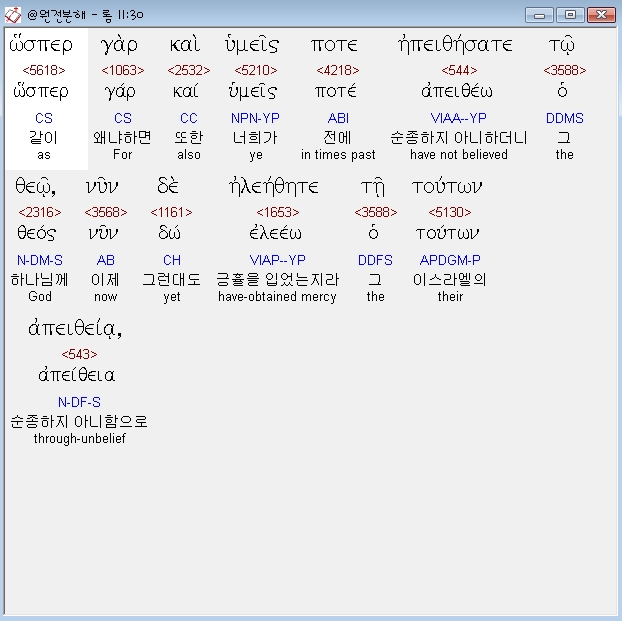This screenshot has height=621, width=622.
Task: Click Strong's number <3568>
Action: coord(106,212)
